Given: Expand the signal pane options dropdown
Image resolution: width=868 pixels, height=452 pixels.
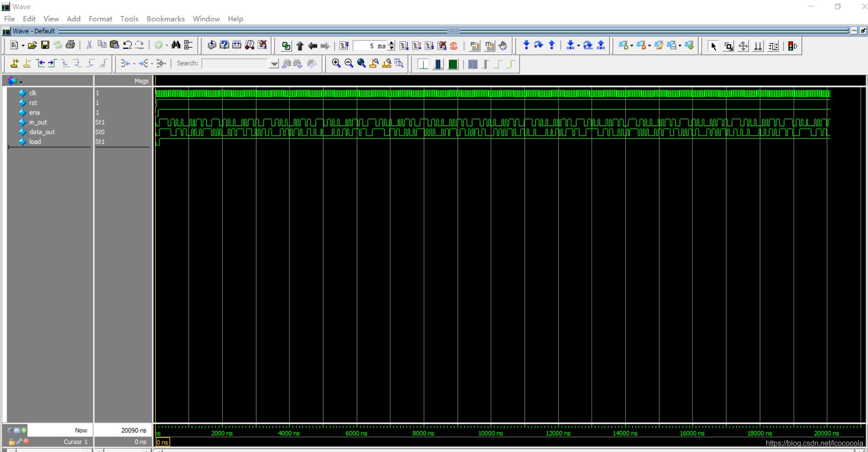Looking at the screenshot, I should pos(21,82).
